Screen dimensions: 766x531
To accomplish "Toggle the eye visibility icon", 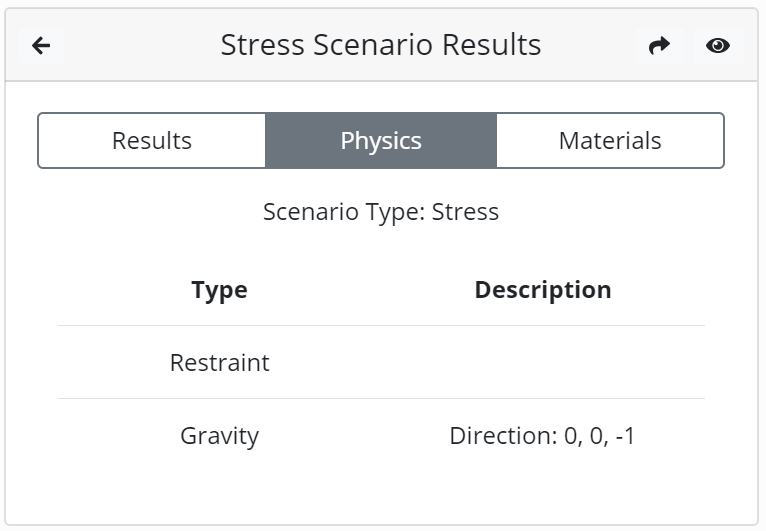I will [x=718, y=45].
